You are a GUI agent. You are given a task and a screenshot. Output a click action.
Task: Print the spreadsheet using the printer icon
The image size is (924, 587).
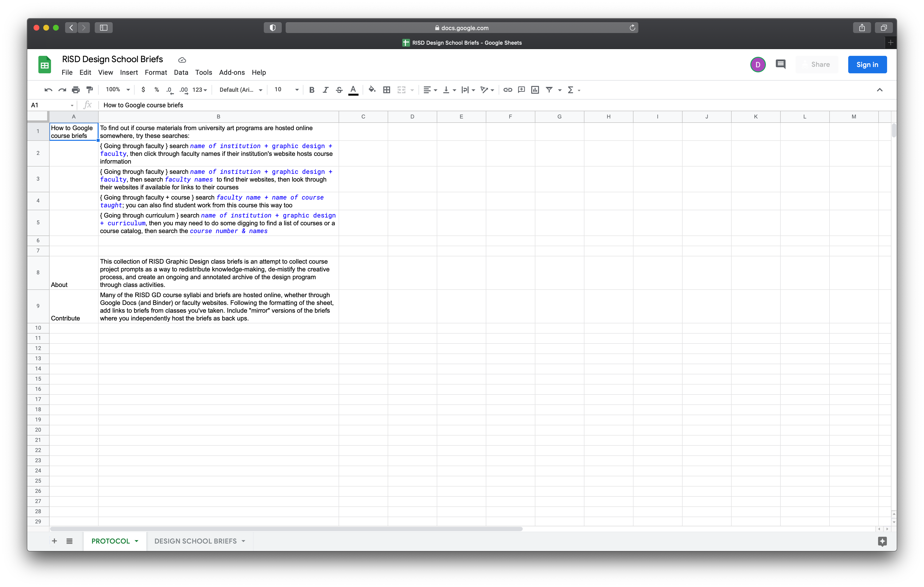pyautogui.click(x=76, y=90)
